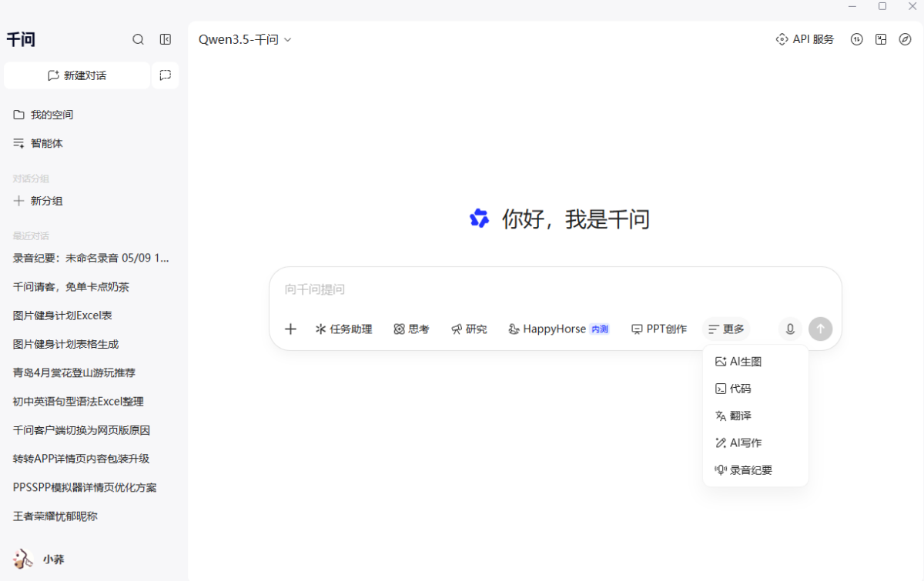The height and width of the screenshot is (581, 924).
Task: Collapse the sidebar panel icon
Action: click(x=165, y=39)
